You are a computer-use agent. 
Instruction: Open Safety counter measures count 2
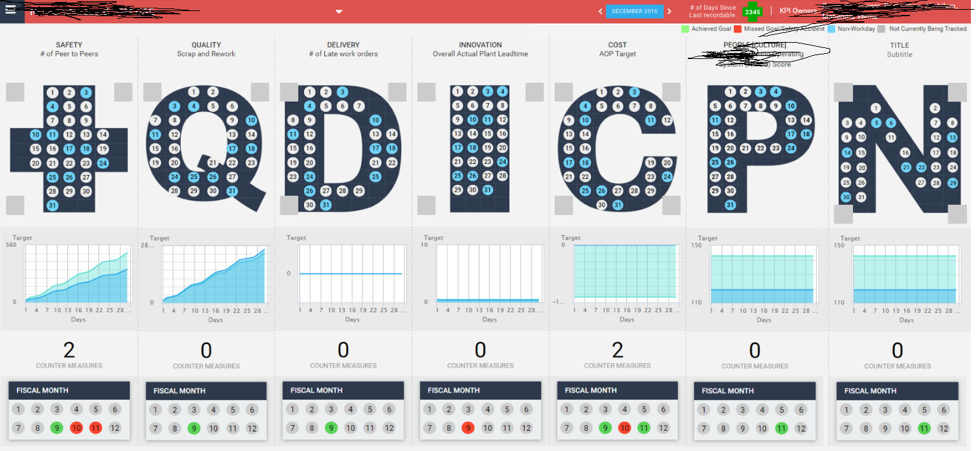click(69, 351)
